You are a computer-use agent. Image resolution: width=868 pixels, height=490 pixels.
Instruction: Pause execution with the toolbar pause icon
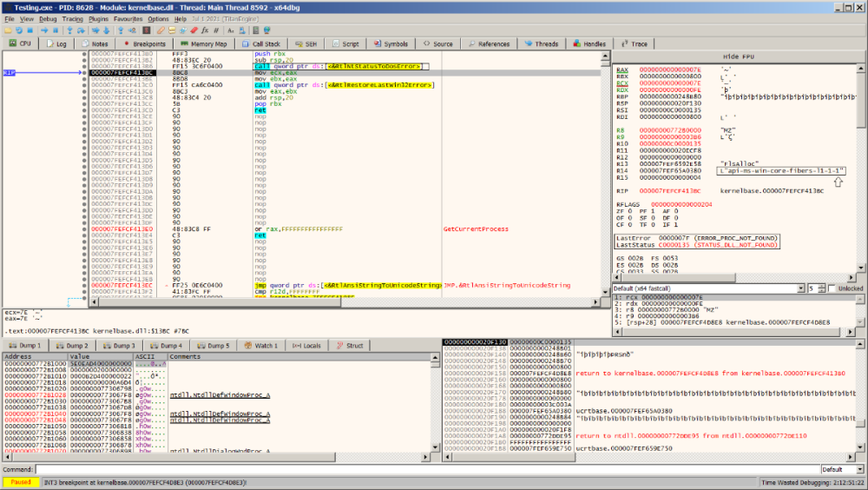pos(56,30)
